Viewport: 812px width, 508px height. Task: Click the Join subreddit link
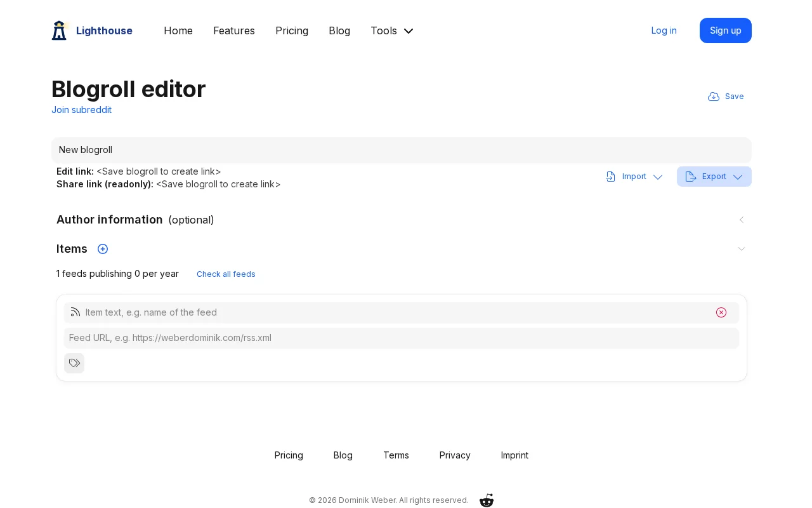point(81,110)
